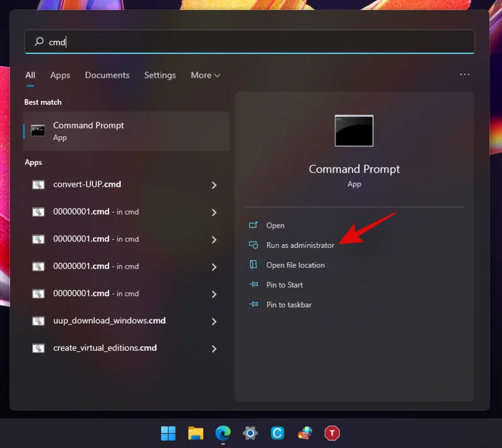This screenshot has width=502, height=448.
Task: Switch to the Documents filter tab
Action: (107, 75)
